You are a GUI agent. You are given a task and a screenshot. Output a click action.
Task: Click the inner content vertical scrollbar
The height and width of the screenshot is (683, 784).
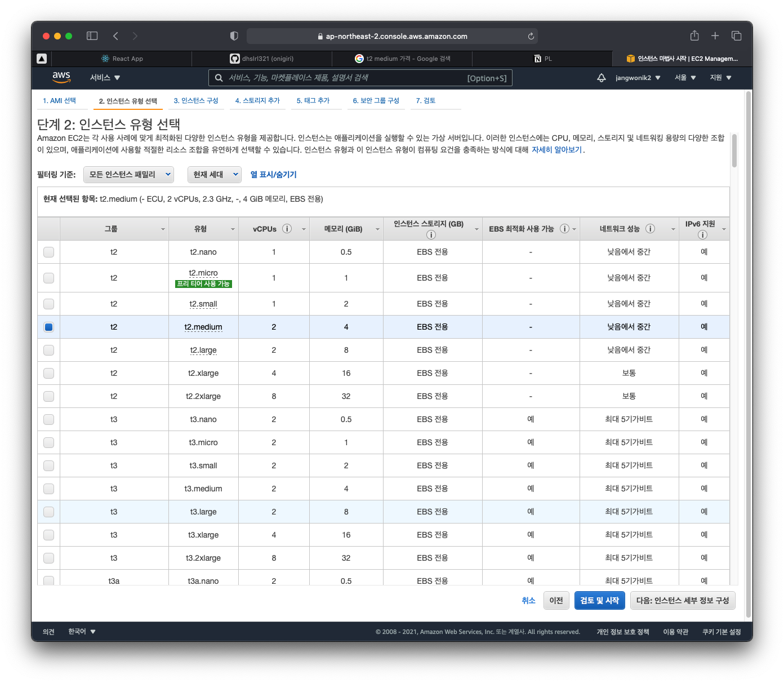734,150
